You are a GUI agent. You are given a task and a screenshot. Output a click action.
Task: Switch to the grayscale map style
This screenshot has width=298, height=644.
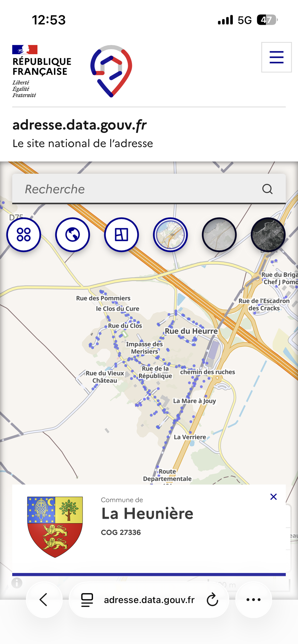click(219, 235)
